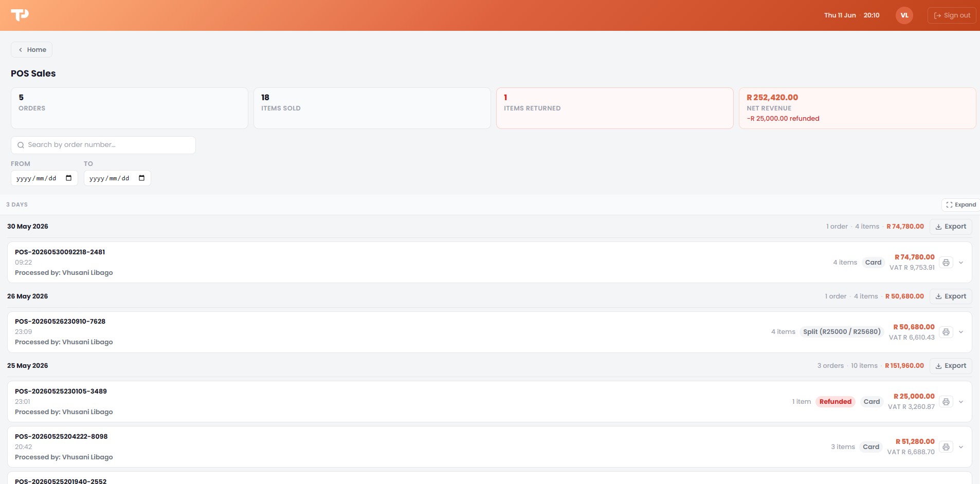The image size is (980, 484).
Task: Click the 26 May 2026 date header
Action: [28, 296]
